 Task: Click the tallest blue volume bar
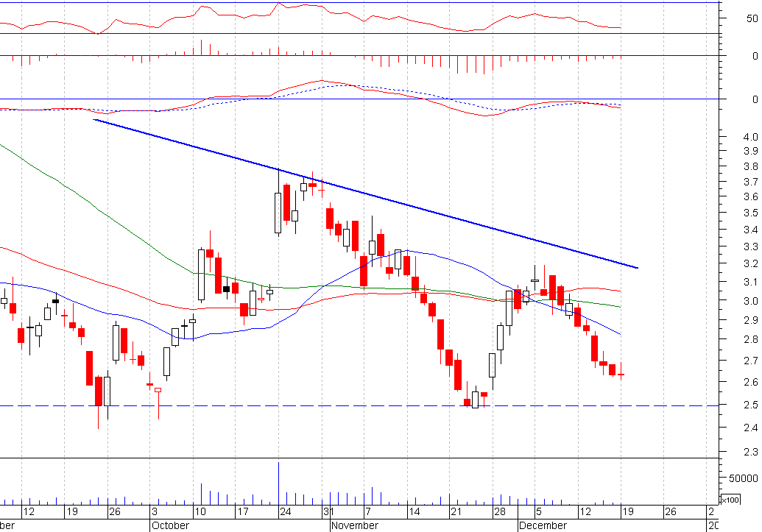278,483
